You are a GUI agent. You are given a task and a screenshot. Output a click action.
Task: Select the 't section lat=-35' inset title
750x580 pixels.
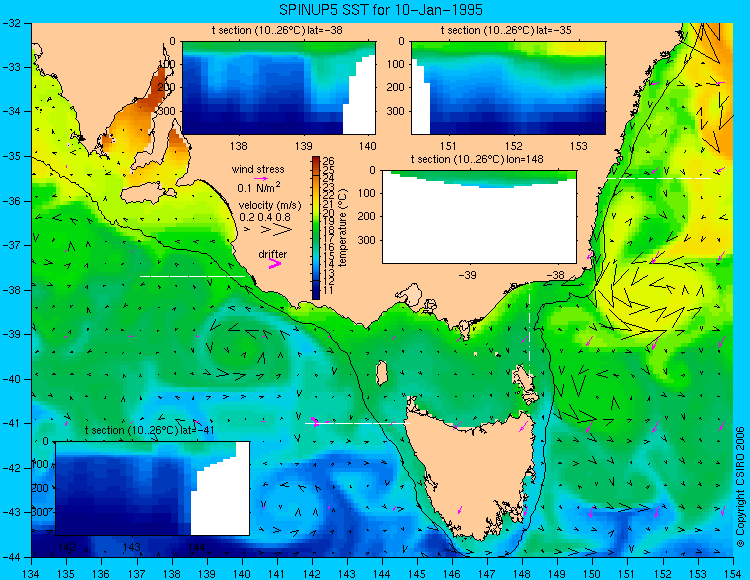point(506,31)
